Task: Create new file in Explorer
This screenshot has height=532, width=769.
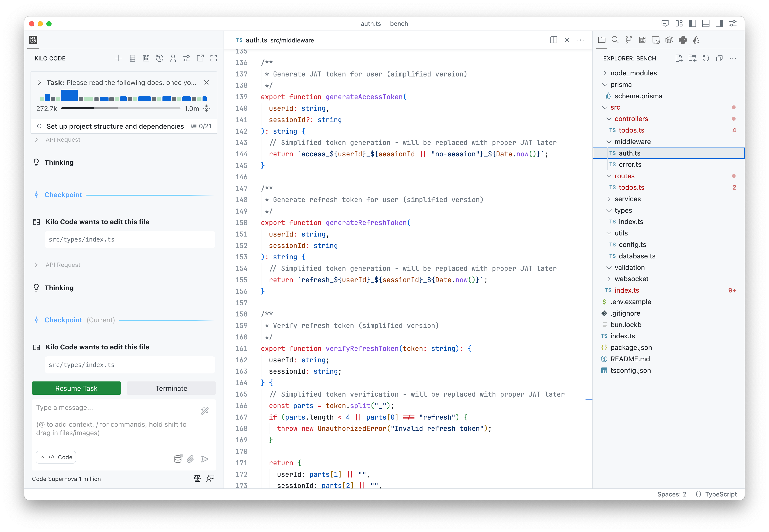Action: (679, 58)
